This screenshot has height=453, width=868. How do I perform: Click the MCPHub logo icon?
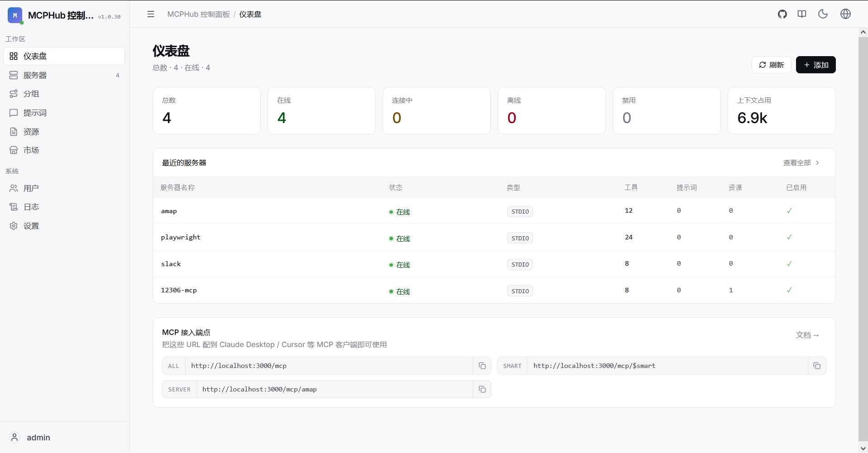[15, 15]
